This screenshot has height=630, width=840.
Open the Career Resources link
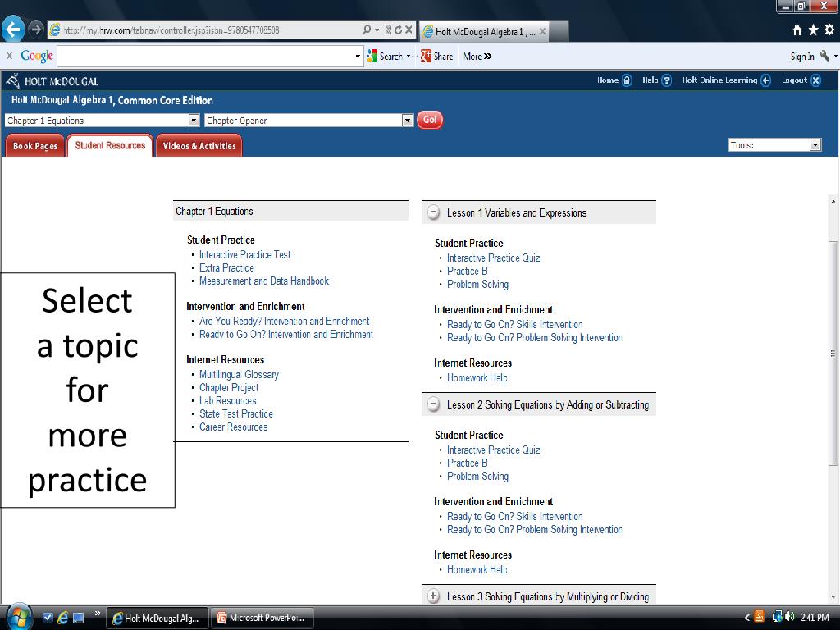coord(233,427)
